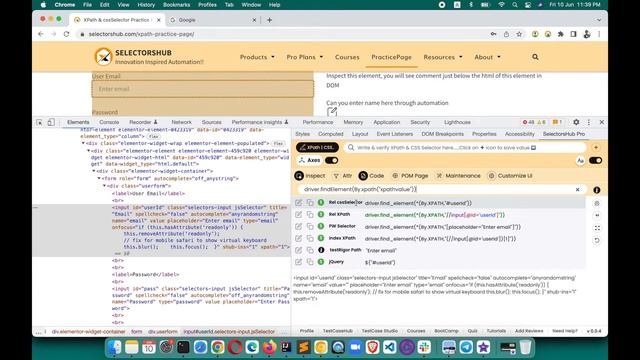
Task: Open the Lighthouse tab
Action: pyautogui.click(x=457, y=122)
